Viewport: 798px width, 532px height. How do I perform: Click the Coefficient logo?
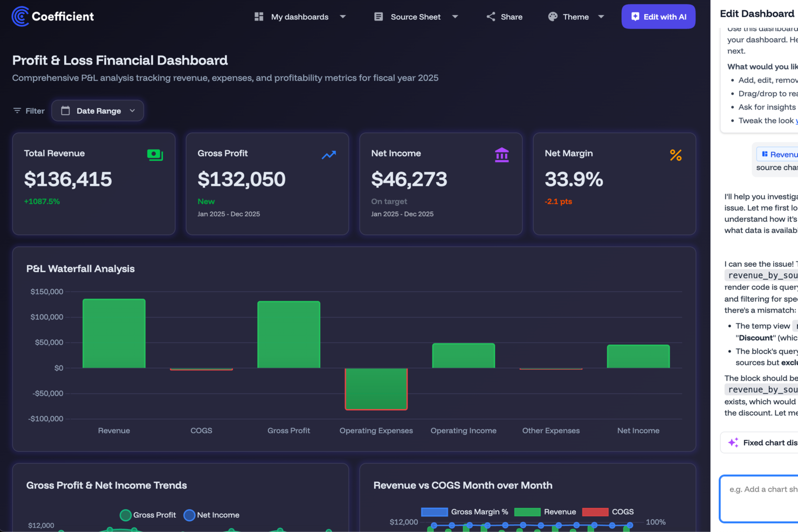19,16
